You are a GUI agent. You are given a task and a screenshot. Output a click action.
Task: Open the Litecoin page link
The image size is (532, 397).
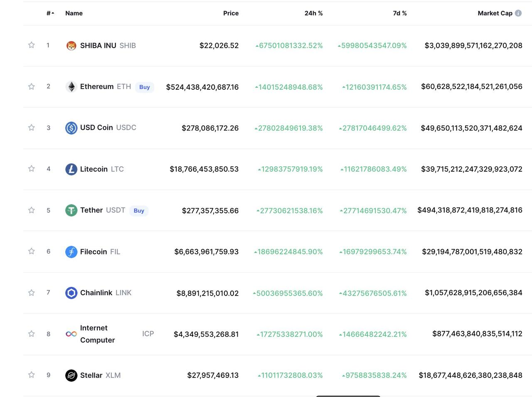tap(94, 169)
